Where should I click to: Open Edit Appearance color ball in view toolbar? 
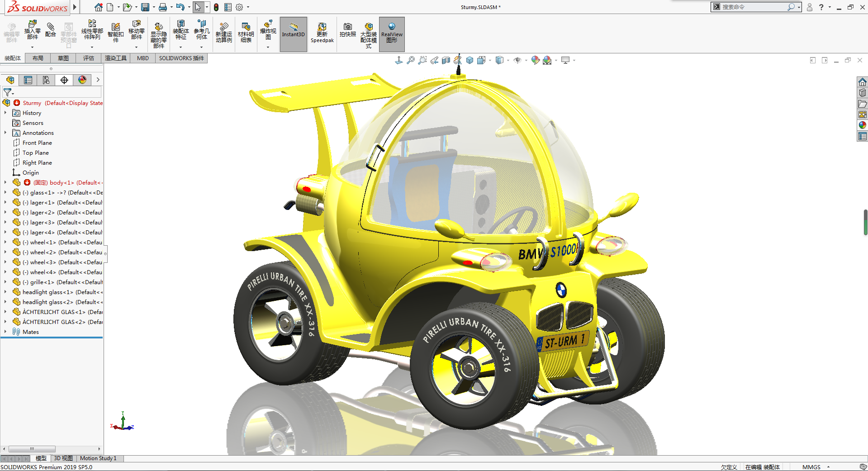[536, 60]
